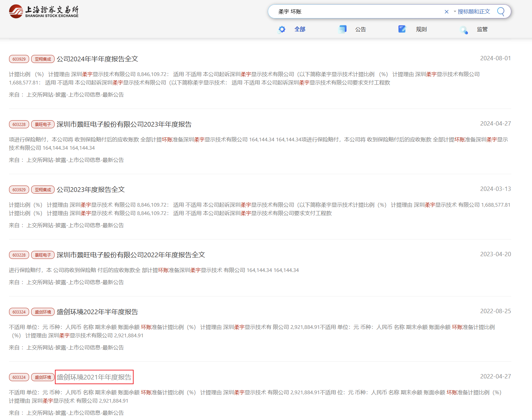
Task: Click the date 2024-08-01
Action: [496, 58]
